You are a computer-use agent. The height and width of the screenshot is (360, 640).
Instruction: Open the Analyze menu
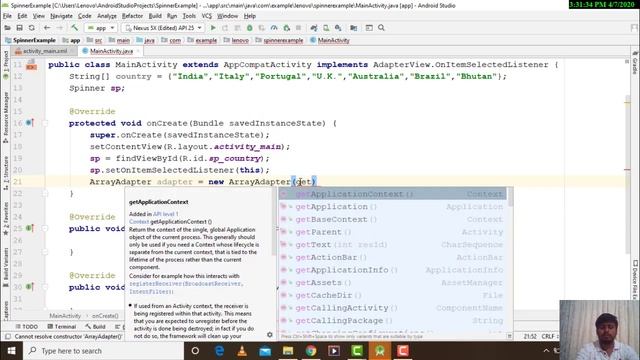[x=107, y=16]
